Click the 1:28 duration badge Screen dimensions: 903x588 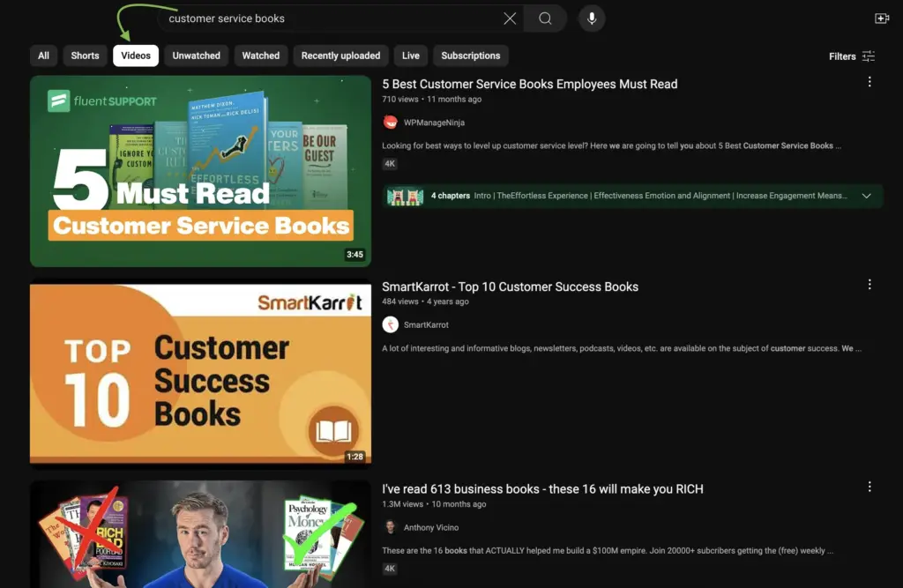(x=354, y=457)
